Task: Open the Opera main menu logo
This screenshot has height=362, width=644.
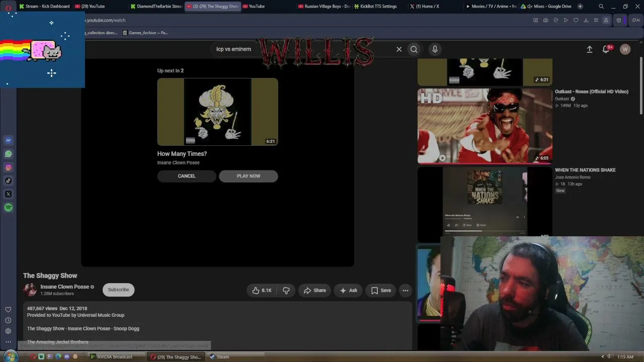Action: (8, 7)
